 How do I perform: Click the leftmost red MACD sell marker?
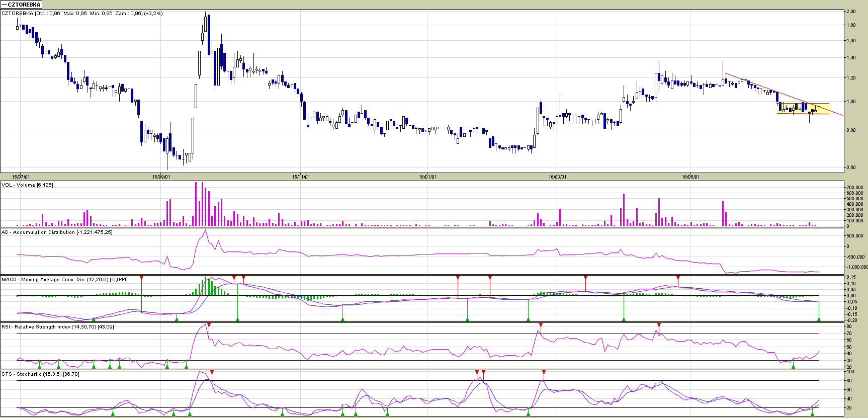pos(142,278)
